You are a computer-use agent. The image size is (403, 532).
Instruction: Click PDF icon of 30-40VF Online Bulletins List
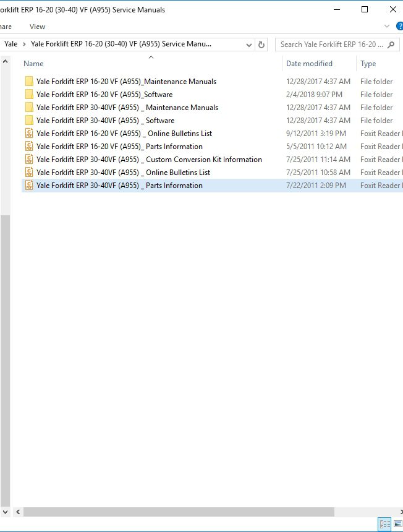(x=29, y=173)
